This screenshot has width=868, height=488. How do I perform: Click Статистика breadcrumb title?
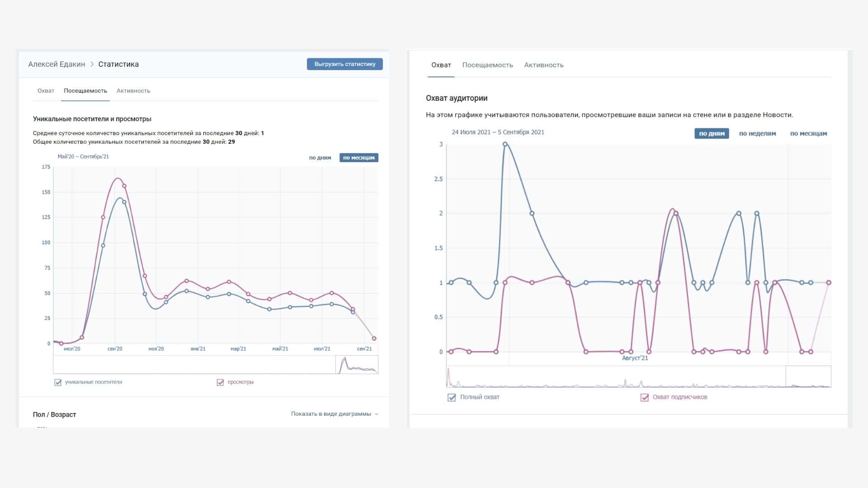(x=118, y=64)
